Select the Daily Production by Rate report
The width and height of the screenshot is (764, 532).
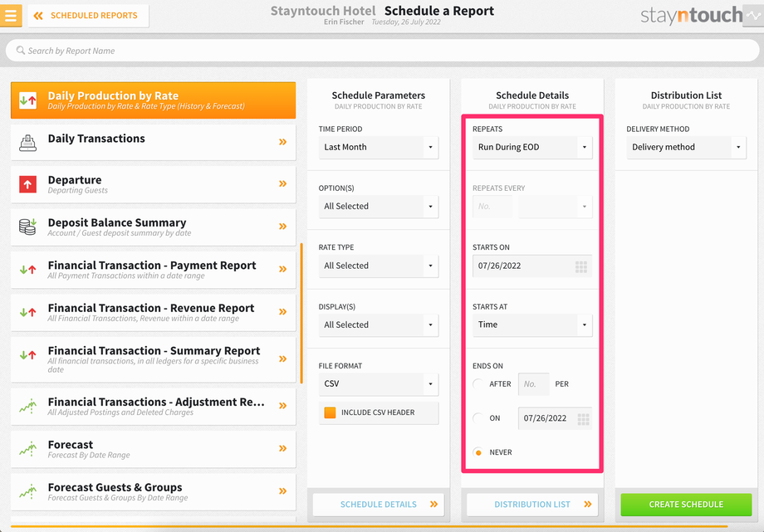tap(153, 100)
